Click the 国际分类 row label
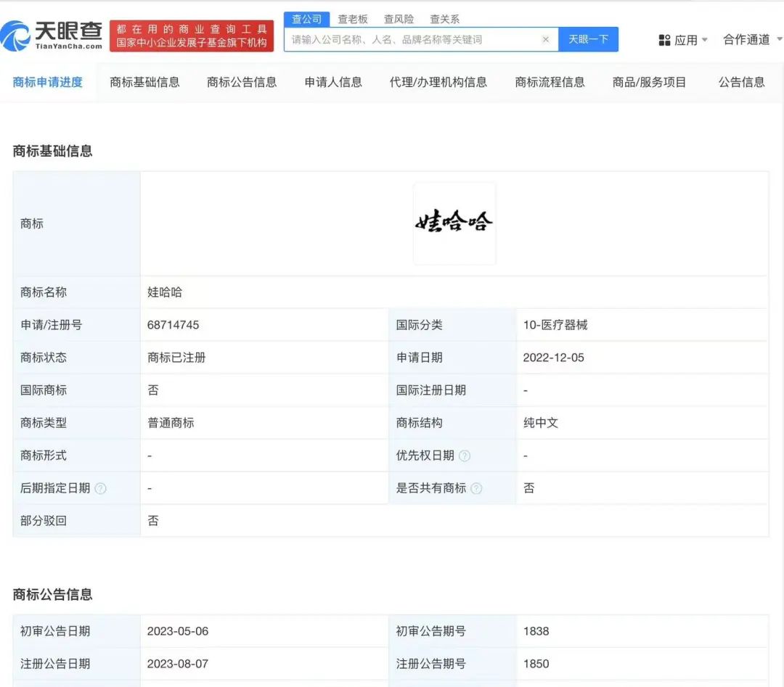Viewport: 784px width, 687px height. (419, 325)
